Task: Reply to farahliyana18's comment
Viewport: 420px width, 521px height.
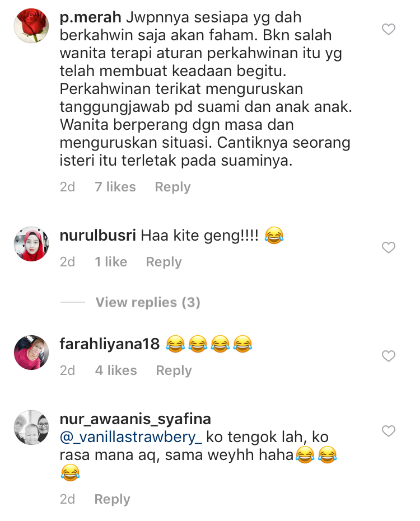Action: (174, 370)
